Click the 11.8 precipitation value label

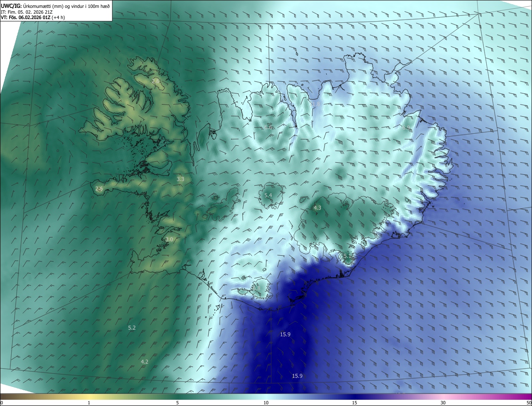tap(315, 105)
